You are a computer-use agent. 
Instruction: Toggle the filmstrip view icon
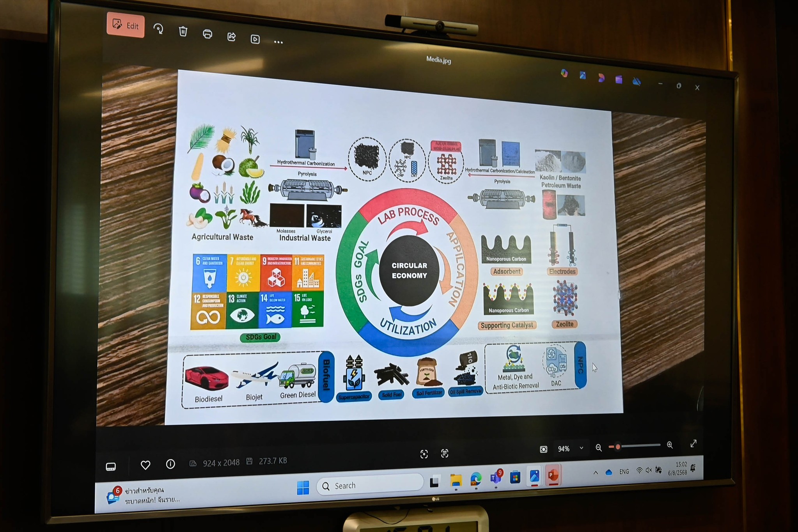tap(111, 467)
